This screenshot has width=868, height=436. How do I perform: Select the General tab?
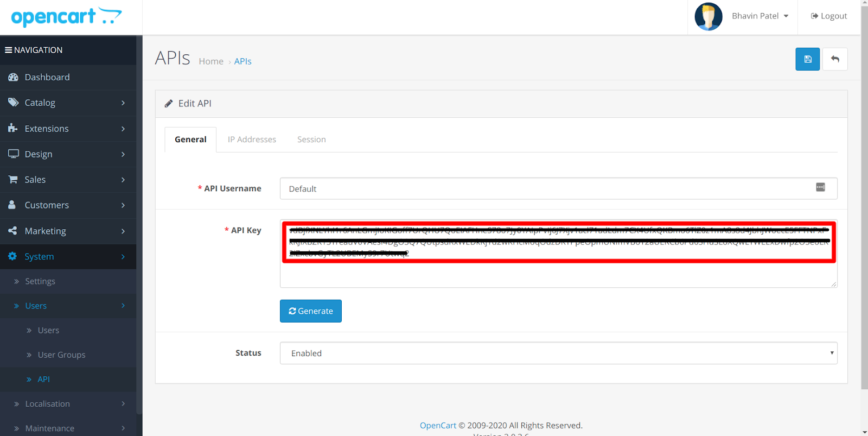click(x=190, y=140)
